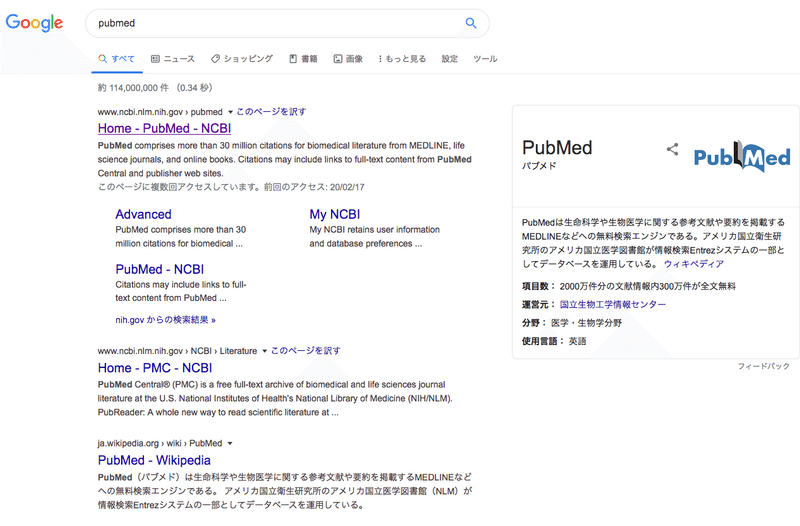The image size is (800, 526).
Task: Click the search box containing pubmed
Action: pos(287,23)
